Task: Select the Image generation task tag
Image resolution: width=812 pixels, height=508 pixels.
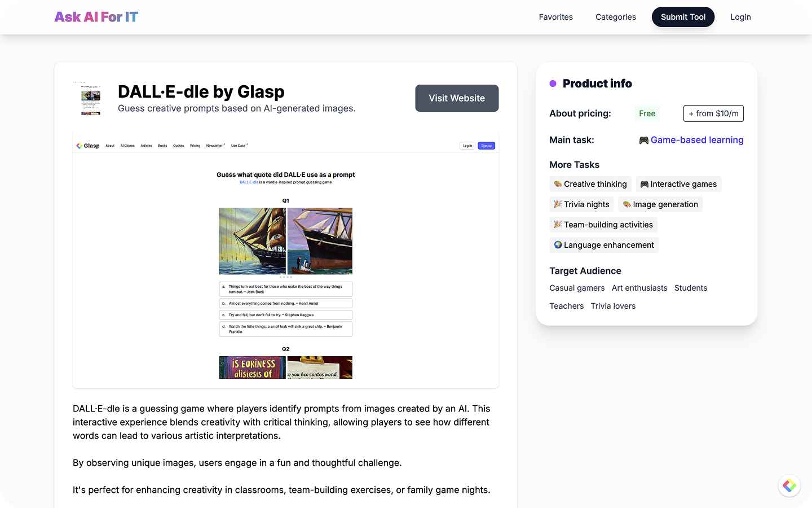Action: click(x=660, y=204)
